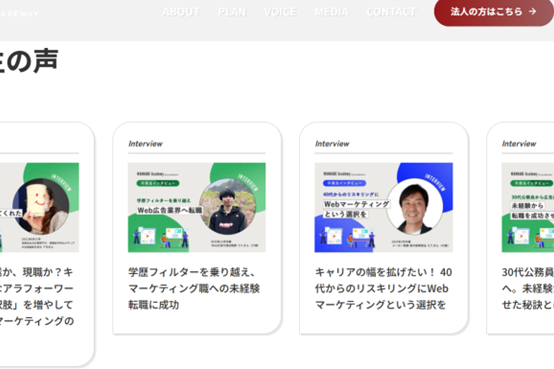Click Interview label on 30代公務員 card
Image resolution: width=554 pixels, height=369 pixels.
519,144
